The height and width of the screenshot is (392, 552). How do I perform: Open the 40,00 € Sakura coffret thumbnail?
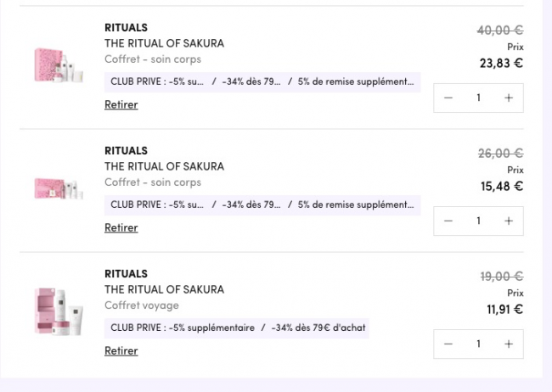click(x=59, y=65)
